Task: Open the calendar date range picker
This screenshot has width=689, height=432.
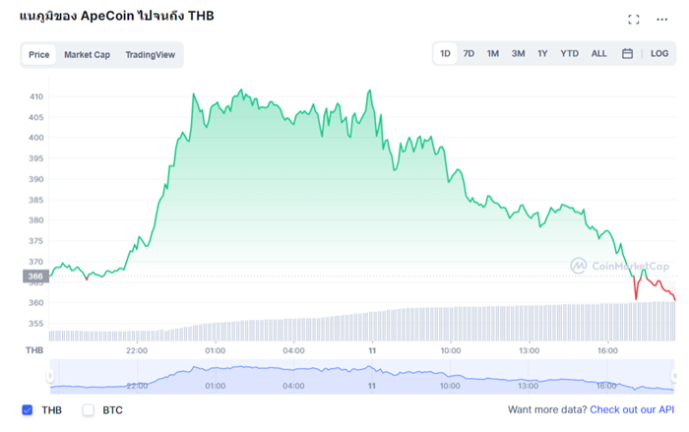Action: [x=627, y=54]
